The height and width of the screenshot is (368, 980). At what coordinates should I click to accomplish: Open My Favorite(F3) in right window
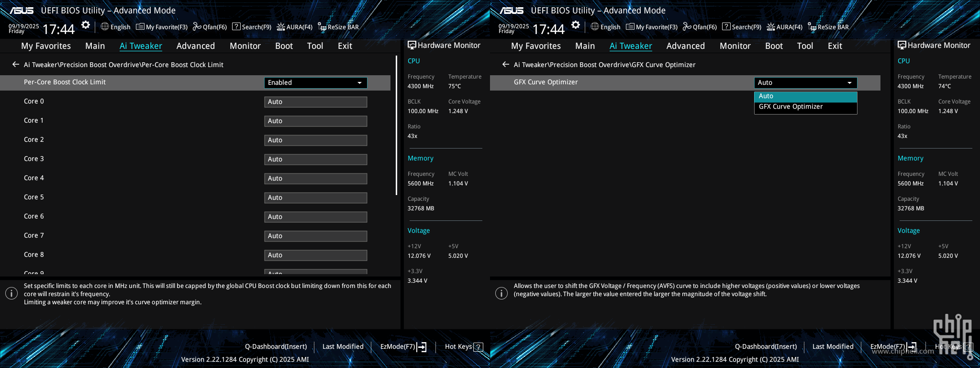[652, 27]
